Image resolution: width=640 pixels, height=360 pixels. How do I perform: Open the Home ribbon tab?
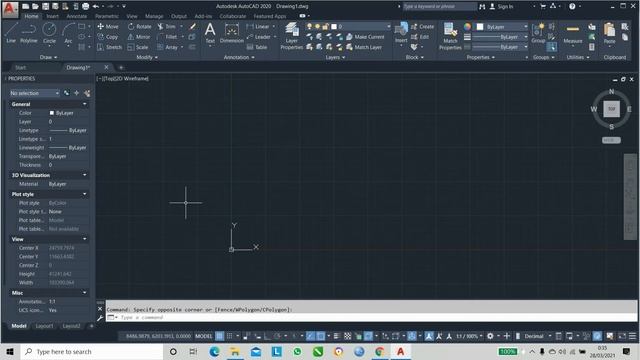tap(31, 16)
